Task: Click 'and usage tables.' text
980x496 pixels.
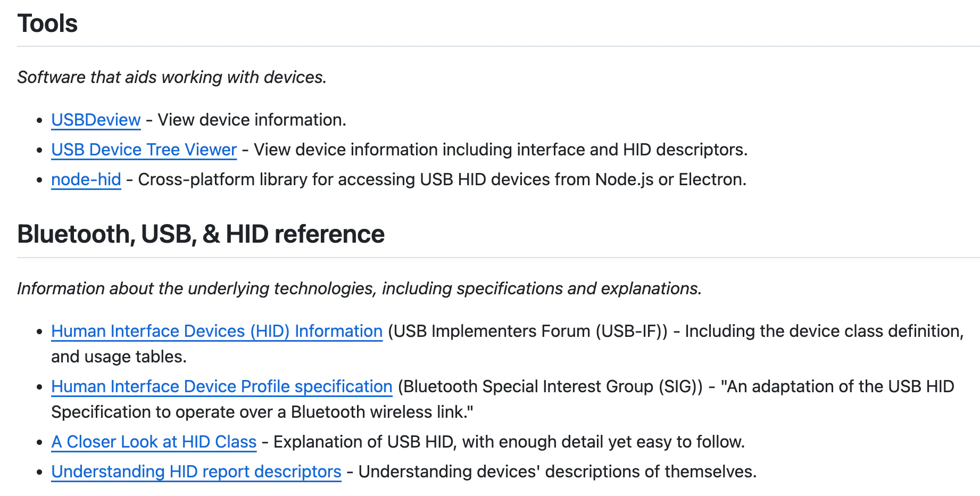Action: (x=119, y=357)
